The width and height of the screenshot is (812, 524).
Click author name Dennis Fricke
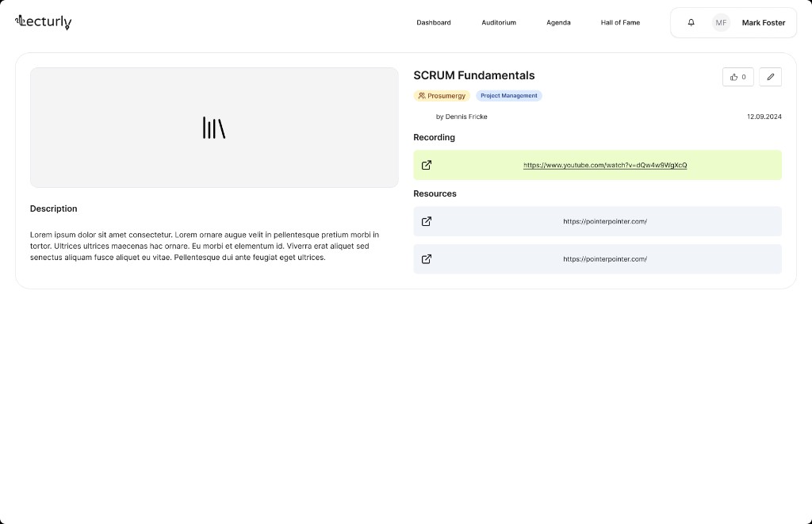466,117
